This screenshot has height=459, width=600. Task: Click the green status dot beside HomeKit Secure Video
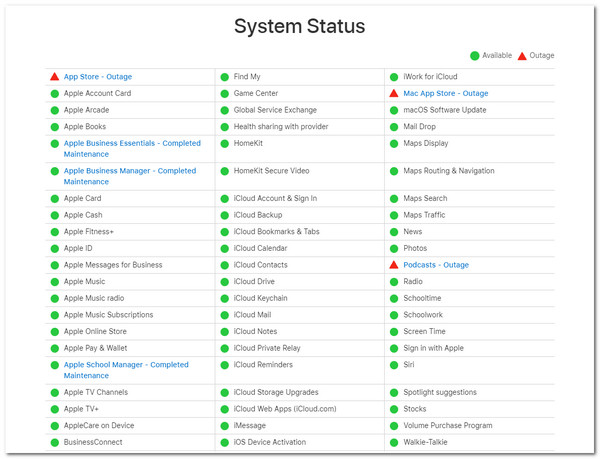click(225, 171)
